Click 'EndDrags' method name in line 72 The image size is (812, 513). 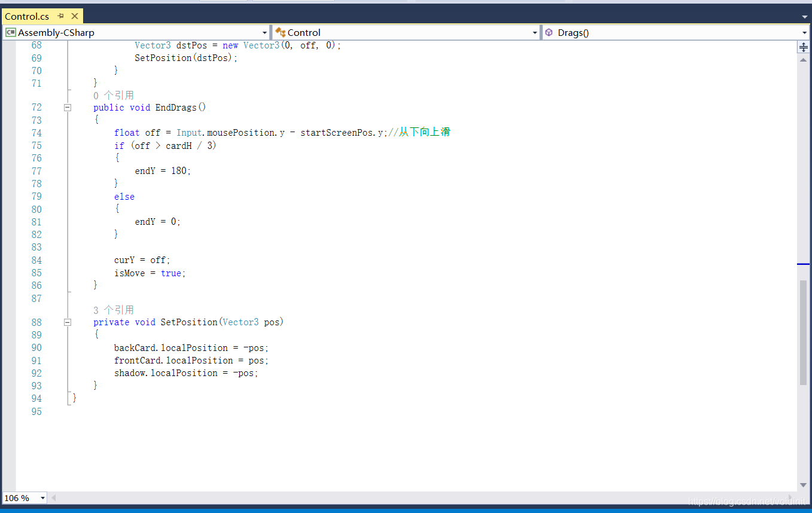(176, 108)
